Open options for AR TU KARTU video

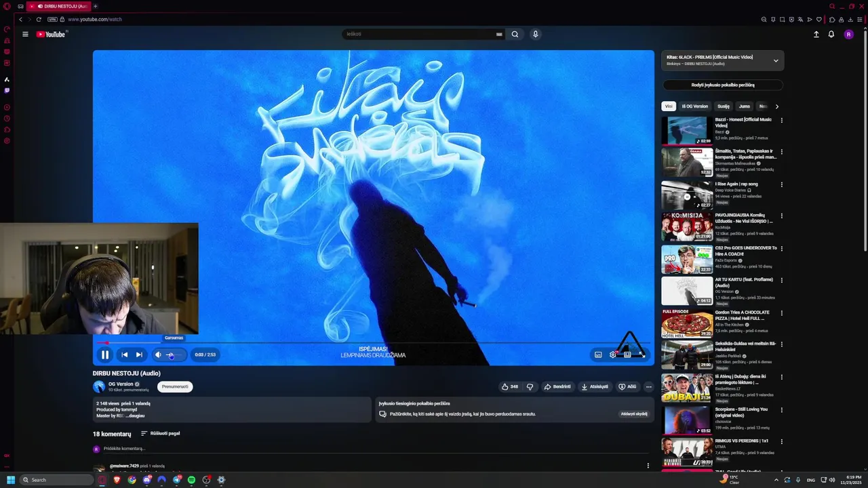(781, 280)
